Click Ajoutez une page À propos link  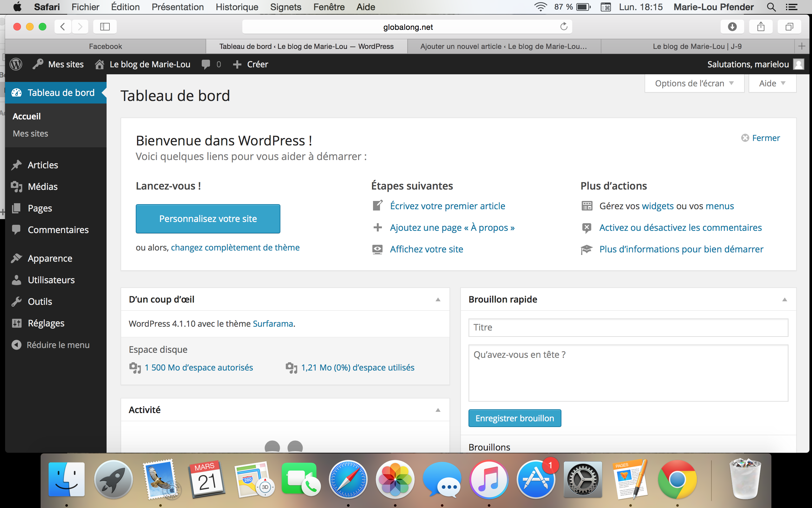[452, 227]
